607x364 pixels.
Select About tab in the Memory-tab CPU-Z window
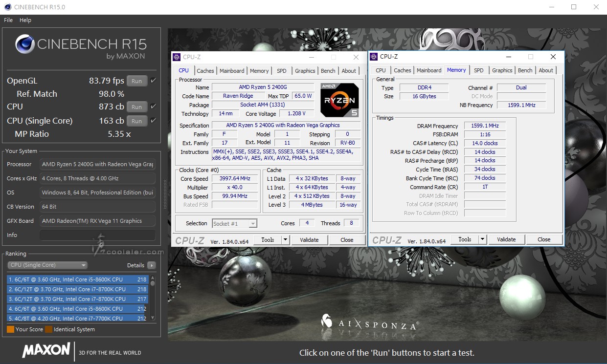(546, 70)
